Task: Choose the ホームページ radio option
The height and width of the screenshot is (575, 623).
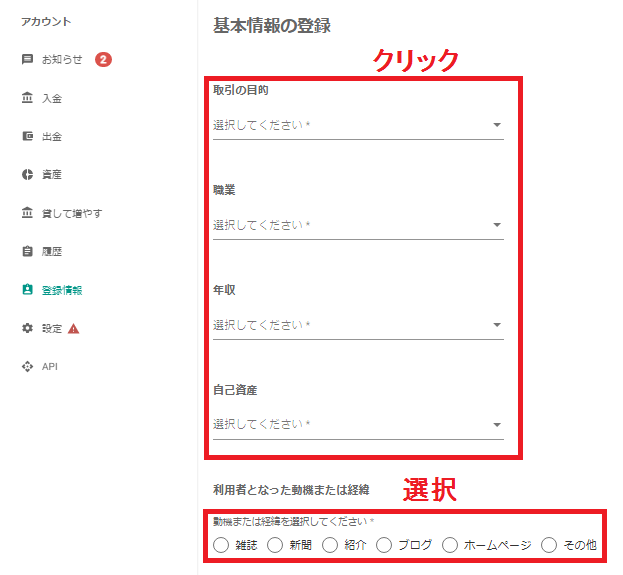Action: point(450,545)
